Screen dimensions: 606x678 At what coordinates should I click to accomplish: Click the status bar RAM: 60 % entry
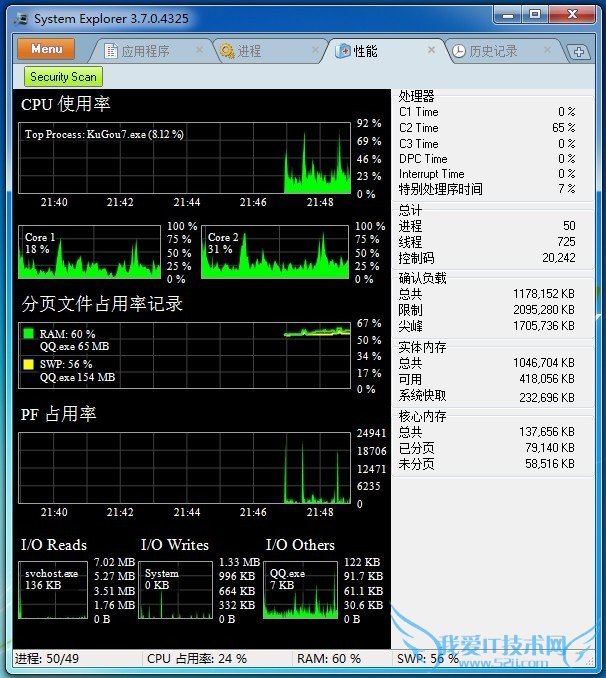(329, 659)
